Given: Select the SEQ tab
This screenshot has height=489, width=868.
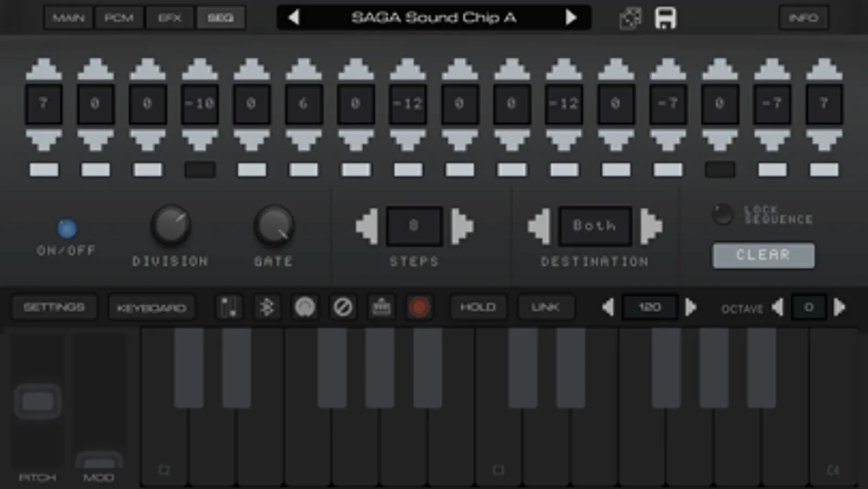Looking at the screenshot, I should [220, 18].
